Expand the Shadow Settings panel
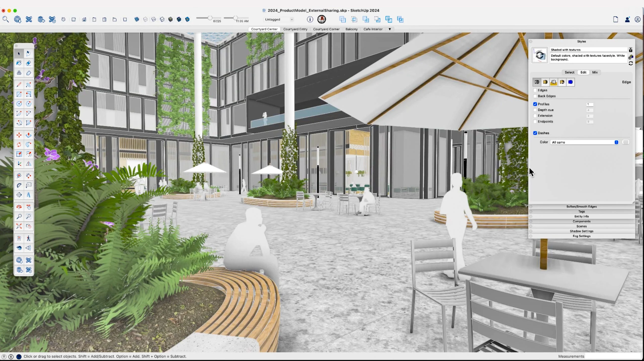644x361 pixels. click(582, 231)
